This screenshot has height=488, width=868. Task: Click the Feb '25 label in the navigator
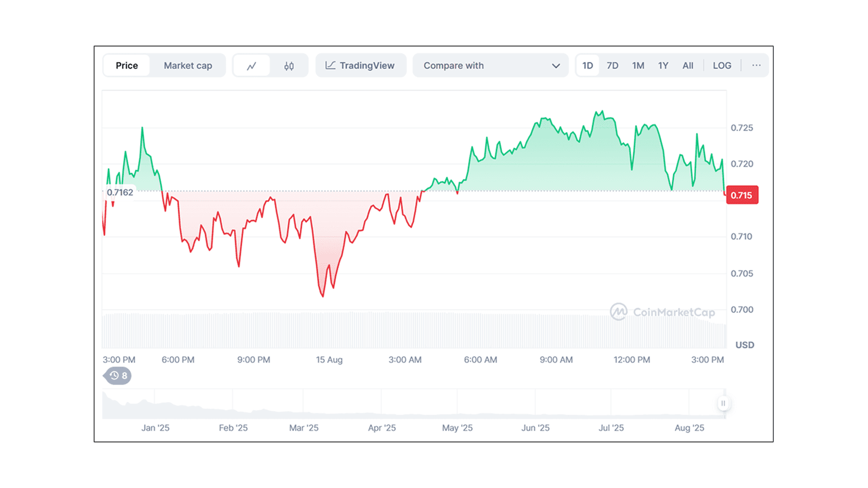pos(233,428)
